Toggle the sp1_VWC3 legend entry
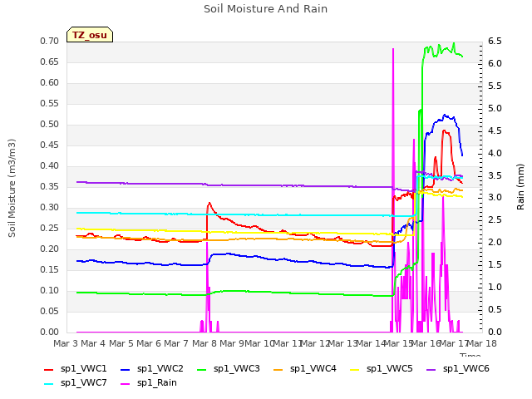 [229, 368]
